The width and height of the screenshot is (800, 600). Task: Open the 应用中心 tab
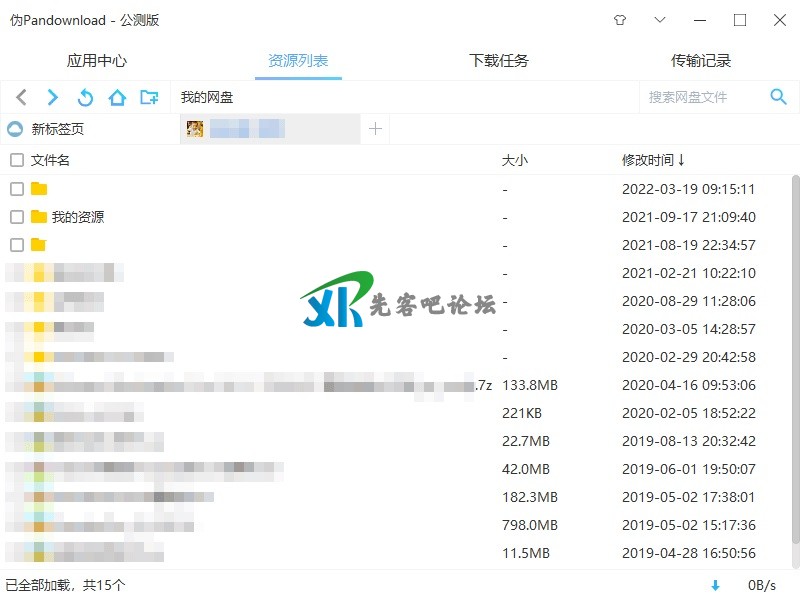[x=97, y=61]
